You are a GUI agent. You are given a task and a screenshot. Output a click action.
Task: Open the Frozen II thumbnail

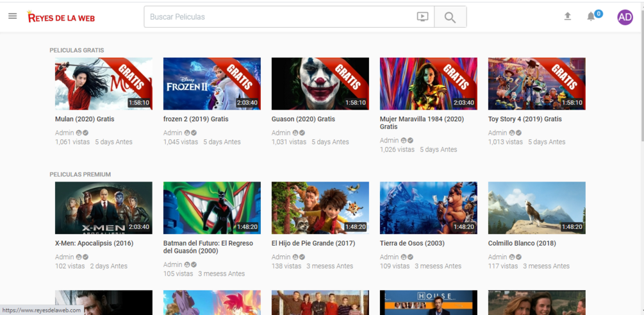212,83
